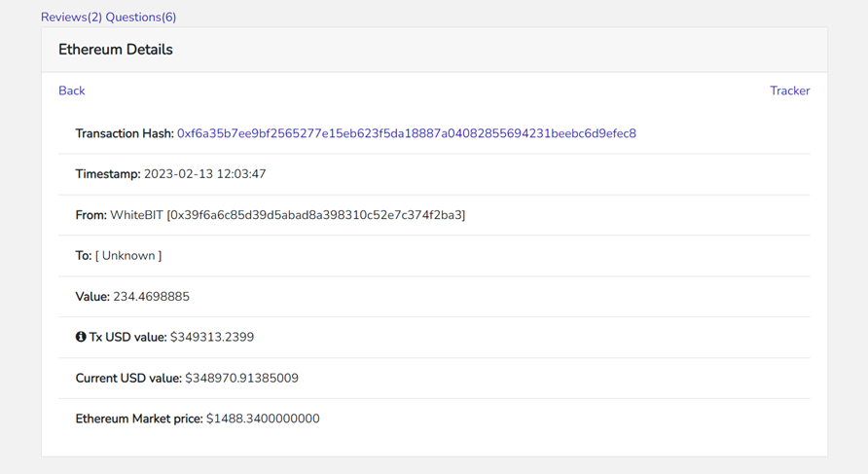Go Back to the previous page
The image size is (868, 474).
[x=72, y=91]
